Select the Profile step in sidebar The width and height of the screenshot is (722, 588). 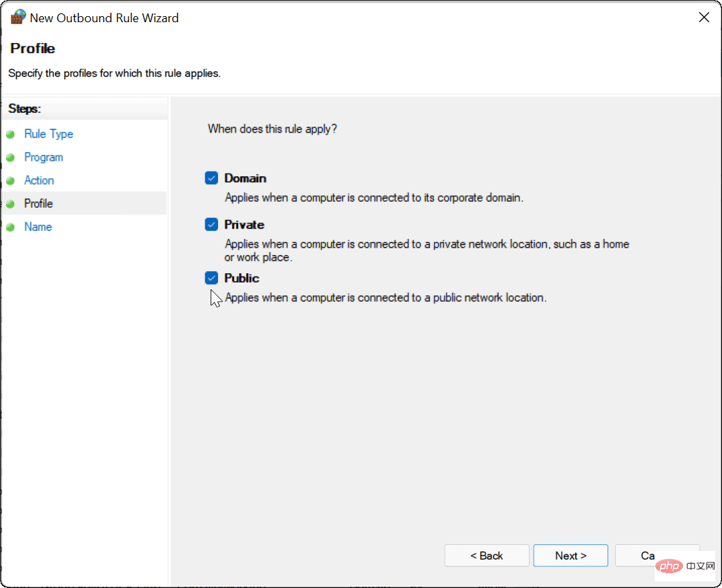click(x=84, y=203)
